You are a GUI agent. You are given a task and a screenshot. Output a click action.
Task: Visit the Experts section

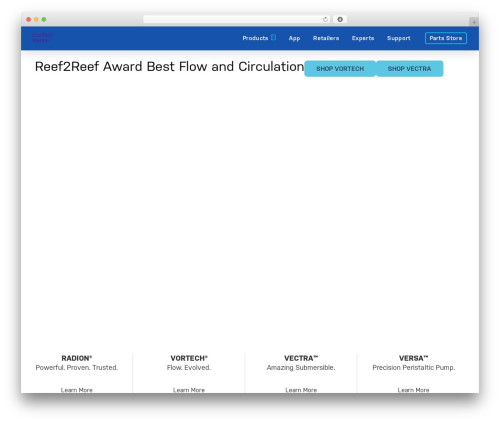363,38
